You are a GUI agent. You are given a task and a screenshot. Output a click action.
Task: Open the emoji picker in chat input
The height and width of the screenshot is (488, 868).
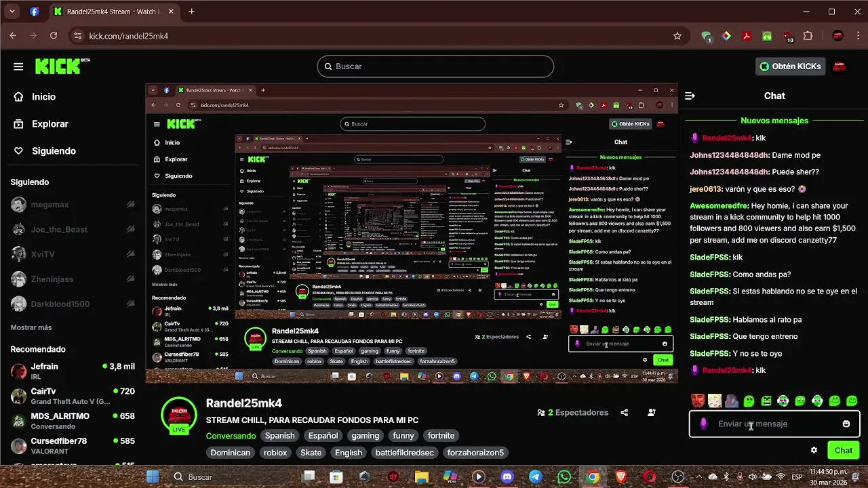tap(846, 424)
